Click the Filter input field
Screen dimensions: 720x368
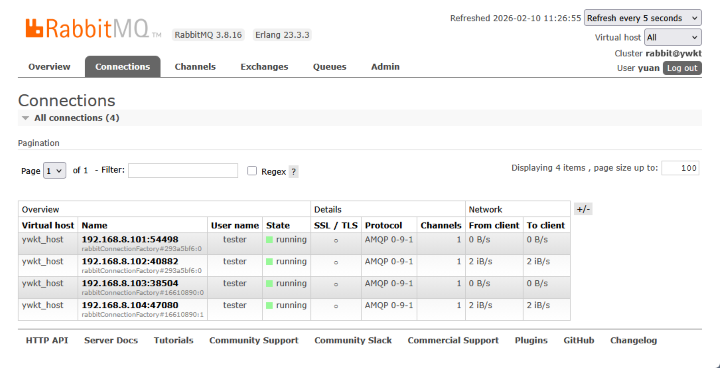point(183,170)
